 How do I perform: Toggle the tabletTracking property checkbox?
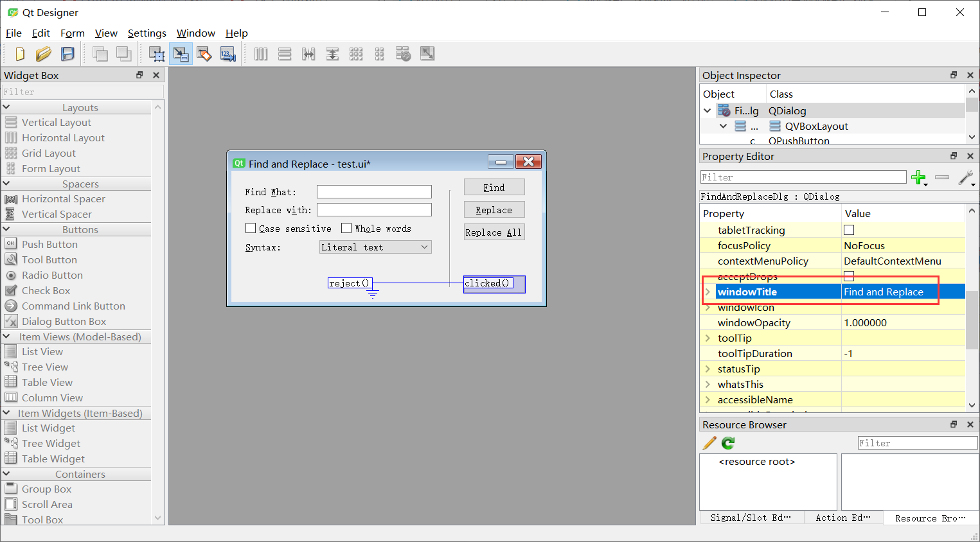849,230
